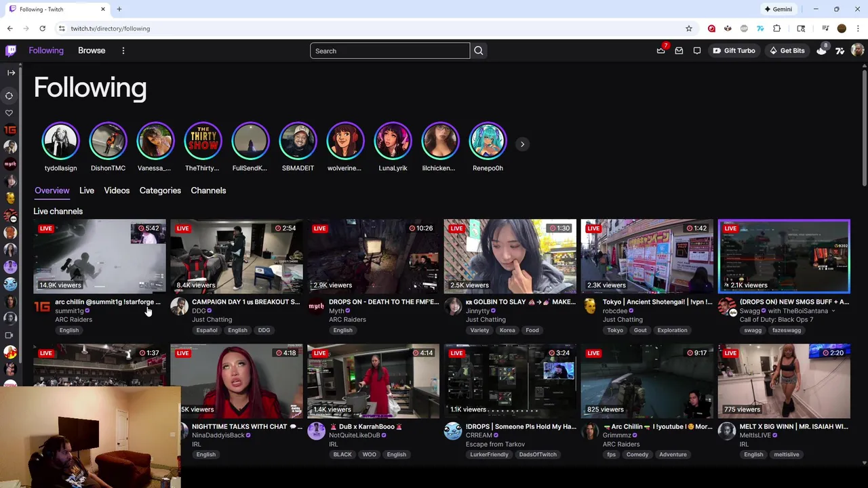
Task: View site information icon in address bar
Action: click(x=61, y=28)
